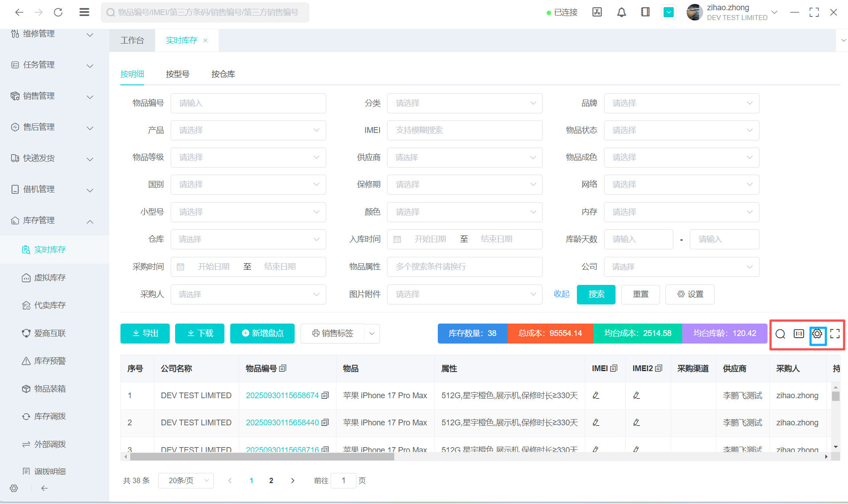
Task: Click the 导出 export button
Action: (x=145, y=333)
